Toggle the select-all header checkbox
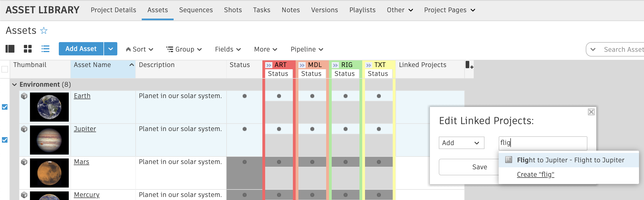Image resolution: width=644 pixels, height=200 pixels. [5, 69]
